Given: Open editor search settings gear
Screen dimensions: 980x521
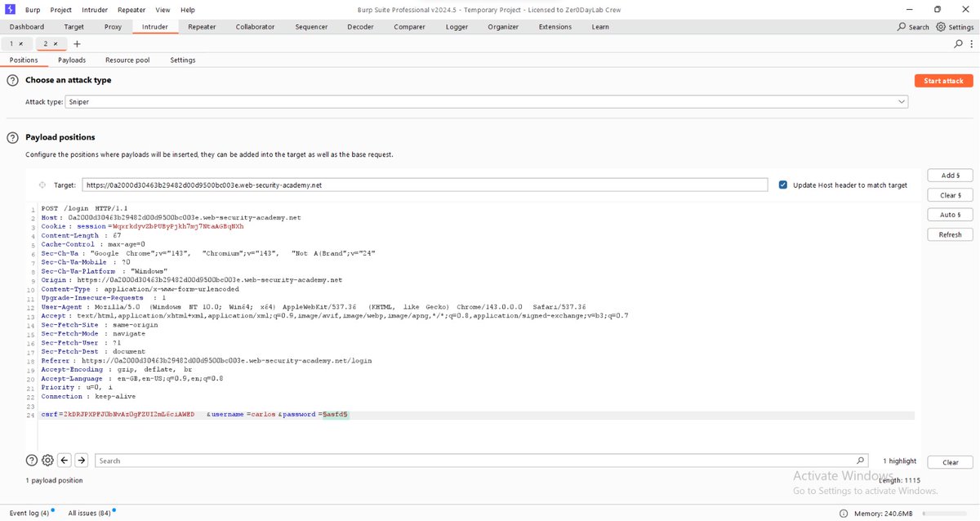Looking at the screenshot, I should (x=47, y=461).
